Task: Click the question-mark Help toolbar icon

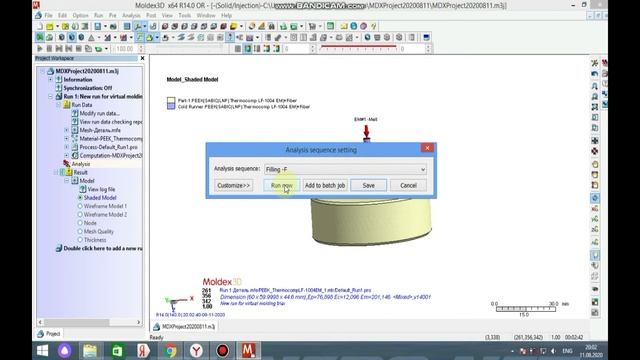Action: (x=373, y=27)
